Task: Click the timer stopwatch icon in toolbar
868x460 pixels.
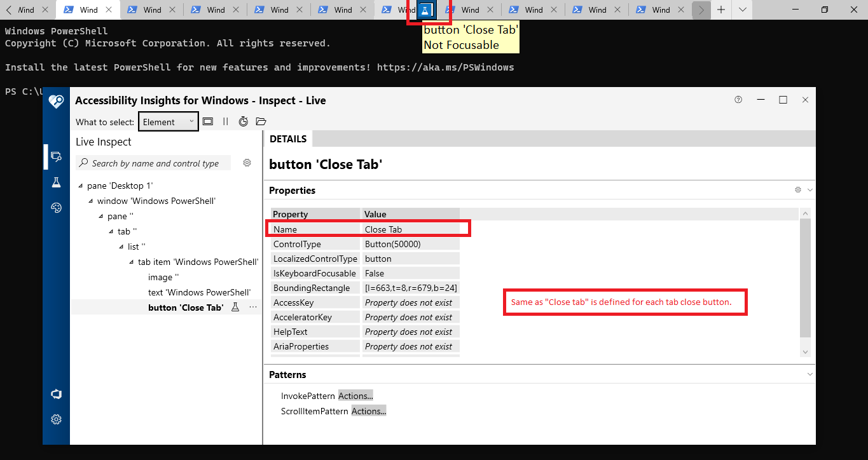Action: point(243,121)
